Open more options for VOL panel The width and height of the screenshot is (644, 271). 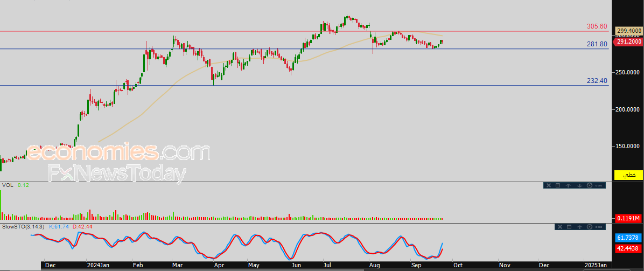[599, 185]
